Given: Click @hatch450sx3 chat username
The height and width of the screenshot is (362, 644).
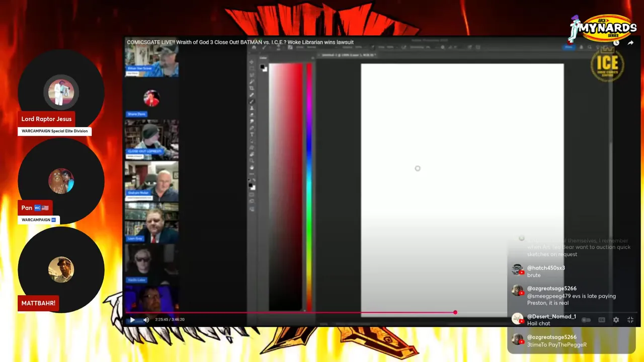Looking at the screenshot, I should [x=546, y=268].
